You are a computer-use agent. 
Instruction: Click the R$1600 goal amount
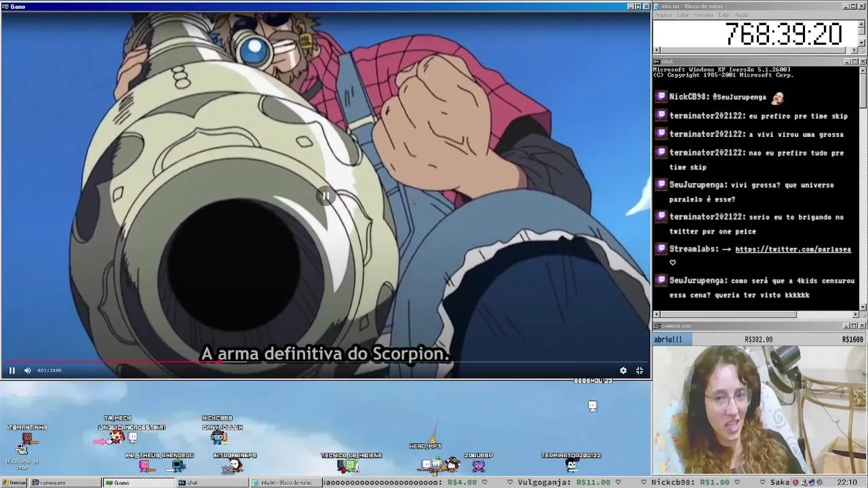tap(852, 340)
